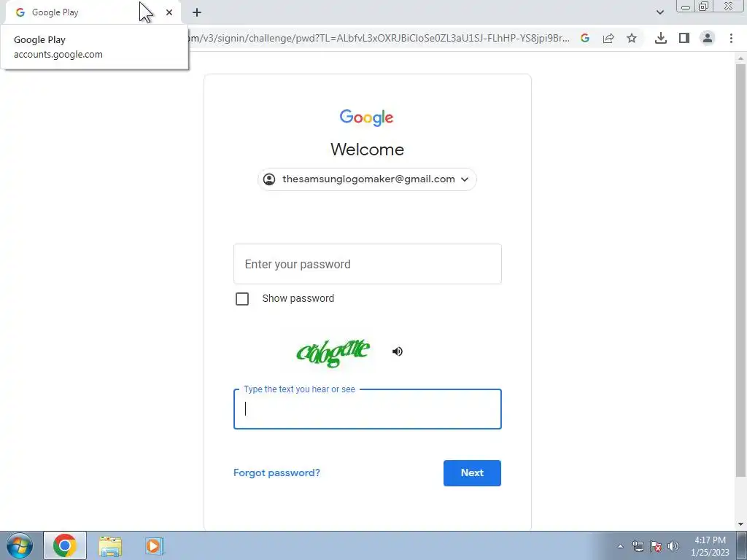Play the audio captcha speaker icon
Viewport: 747px width, 560px height.
(398, 351)
